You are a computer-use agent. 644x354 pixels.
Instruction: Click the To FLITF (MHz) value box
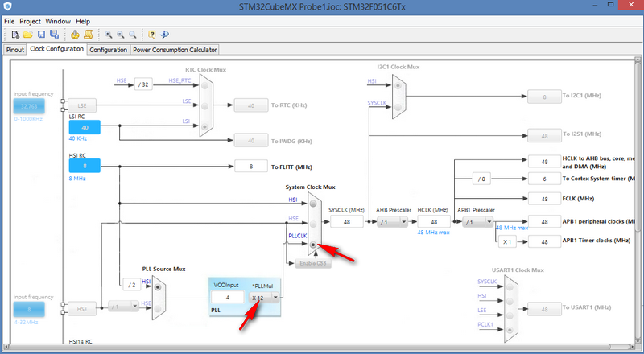pos(251,167)
